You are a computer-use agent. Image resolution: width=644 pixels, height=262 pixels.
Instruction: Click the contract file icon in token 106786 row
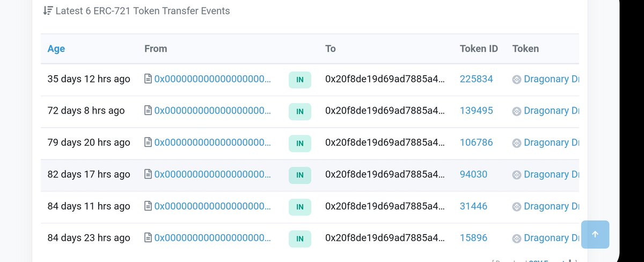148,143
